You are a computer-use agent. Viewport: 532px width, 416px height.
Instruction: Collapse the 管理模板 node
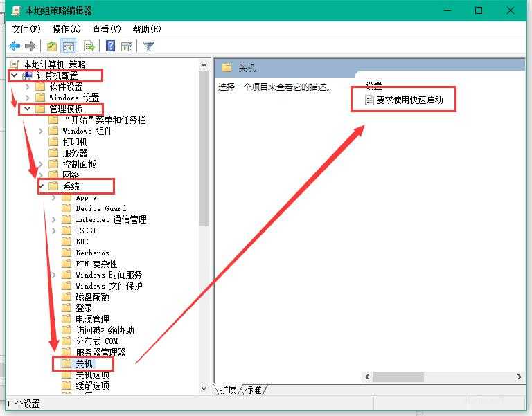tap(28, 109)
